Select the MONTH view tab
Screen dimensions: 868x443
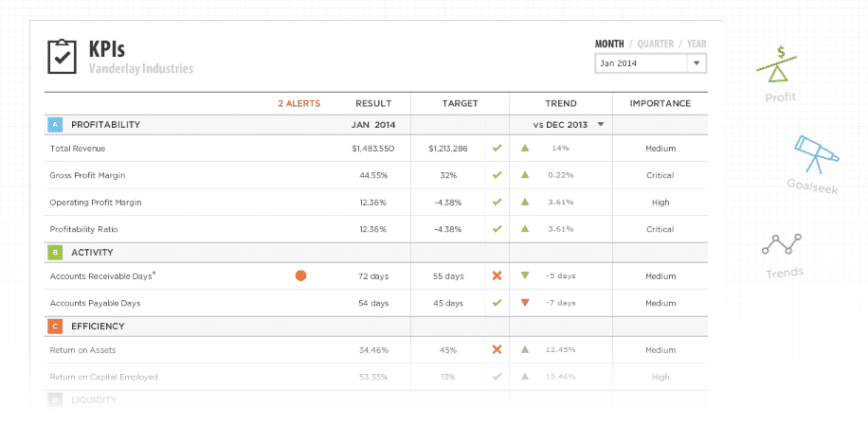tap(609, 44)
